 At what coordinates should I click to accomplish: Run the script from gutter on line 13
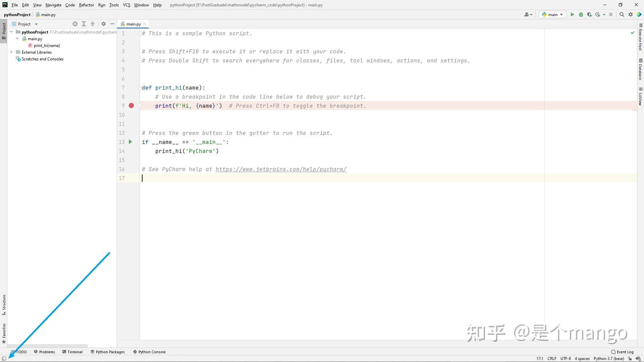(130, 142)
